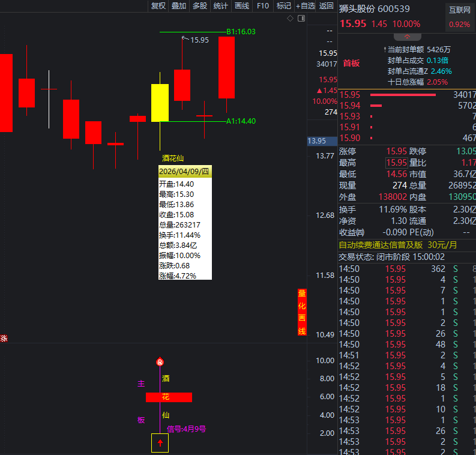Open the 量化画线 quantitative drawing tool
476x455 pixels.
click(302, 312)
